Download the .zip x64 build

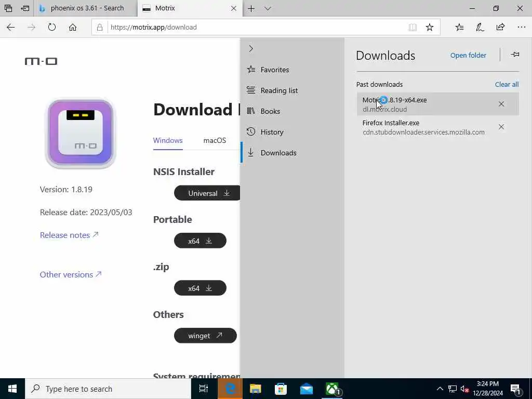click(200, 288)
